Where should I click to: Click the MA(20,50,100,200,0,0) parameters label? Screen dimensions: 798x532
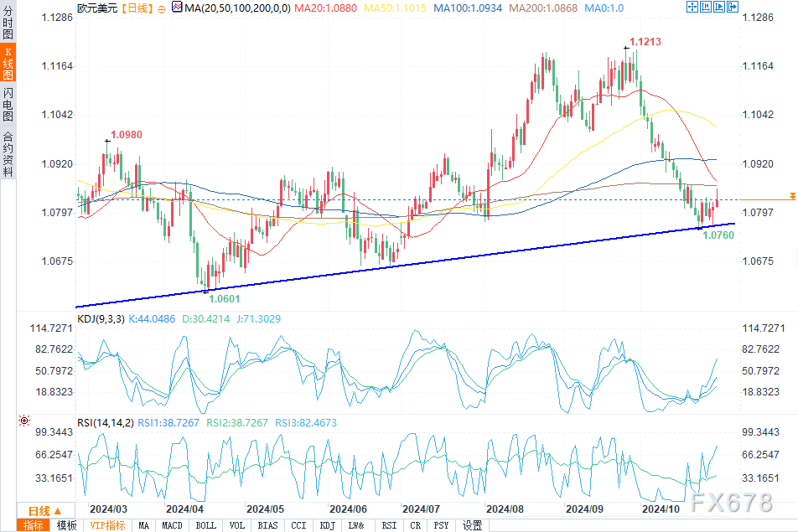tap(236, 8)
